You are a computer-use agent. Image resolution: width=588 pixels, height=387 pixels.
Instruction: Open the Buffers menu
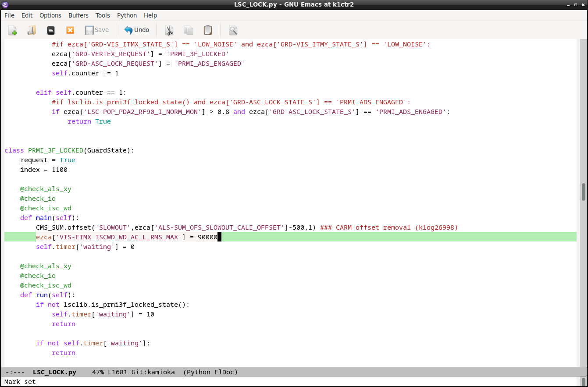pos(78,15)
